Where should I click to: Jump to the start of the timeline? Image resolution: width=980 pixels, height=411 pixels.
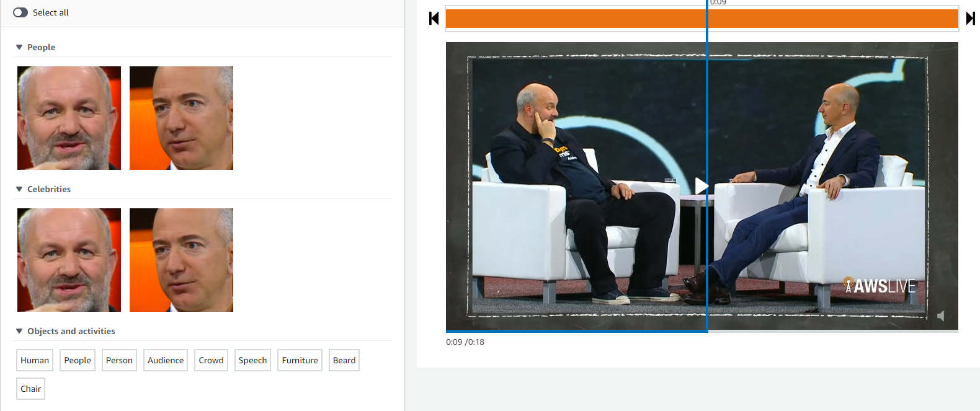[x=434, y=19]
